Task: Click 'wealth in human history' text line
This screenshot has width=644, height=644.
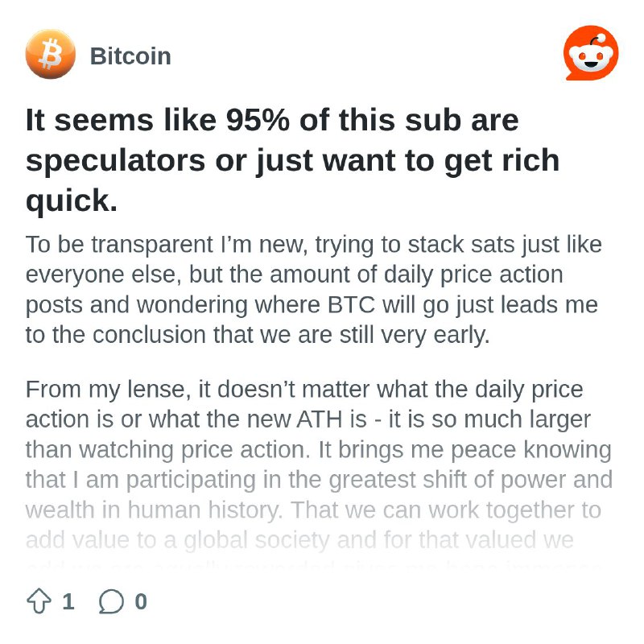Action: (x=154, y=510)
